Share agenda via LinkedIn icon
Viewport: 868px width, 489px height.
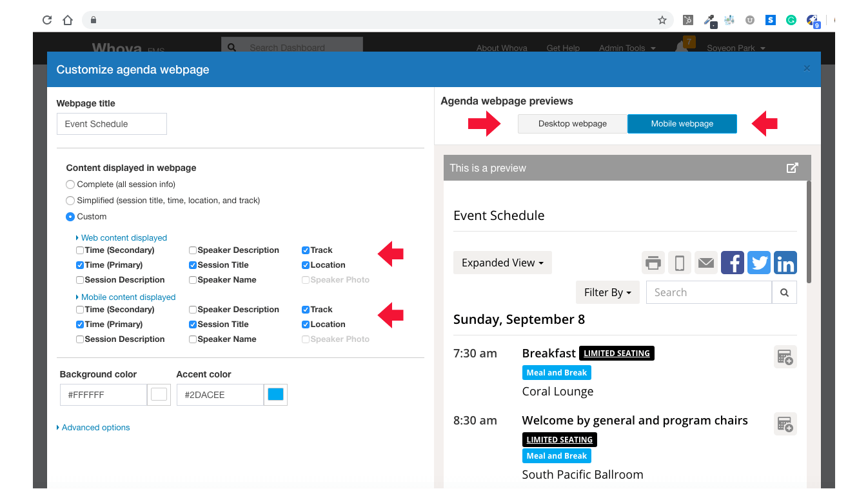click(785, 263)
